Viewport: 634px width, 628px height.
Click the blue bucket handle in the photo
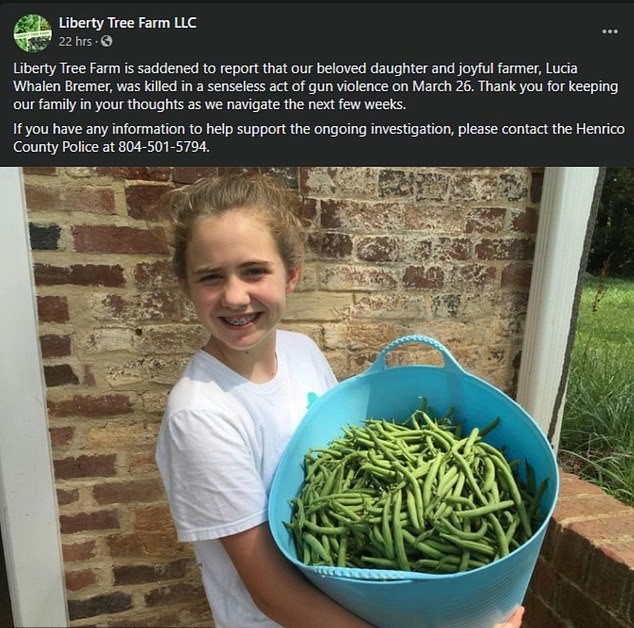tap(420, 347)
